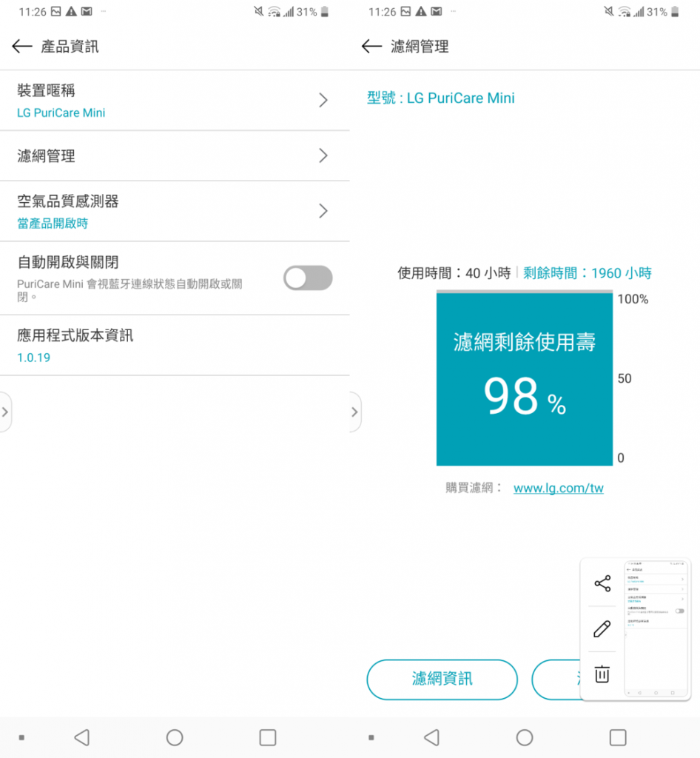Tap version number 1.0.19

(34, 358)
